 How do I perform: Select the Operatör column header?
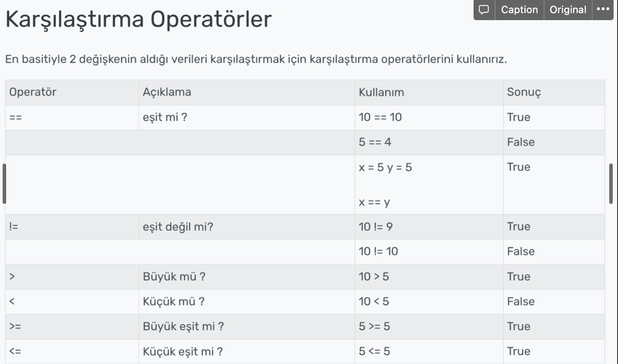[x=72, y=92]
